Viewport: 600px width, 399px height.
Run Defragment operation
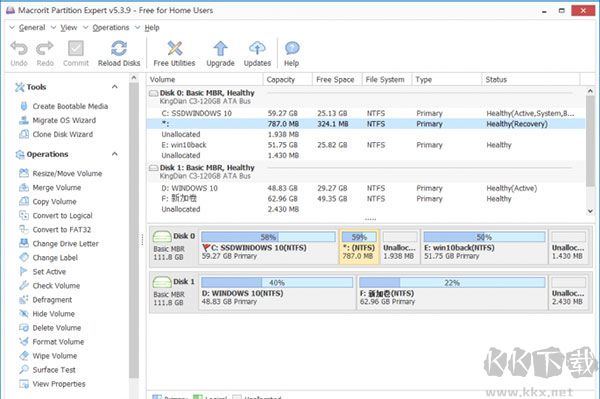(46, 300)
